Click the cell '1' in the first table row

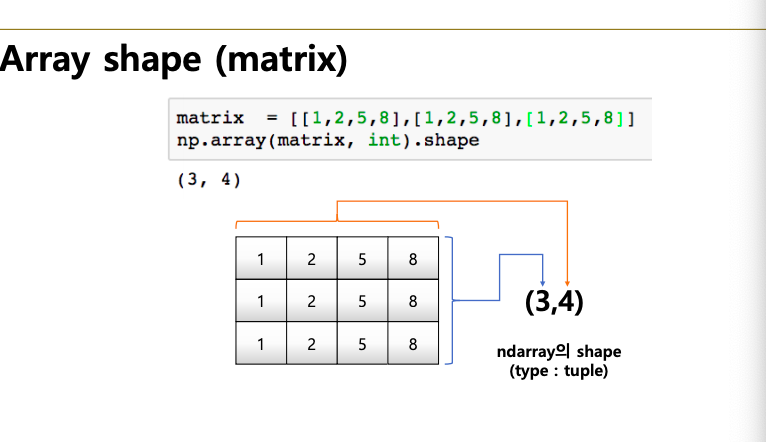point(261,258)
